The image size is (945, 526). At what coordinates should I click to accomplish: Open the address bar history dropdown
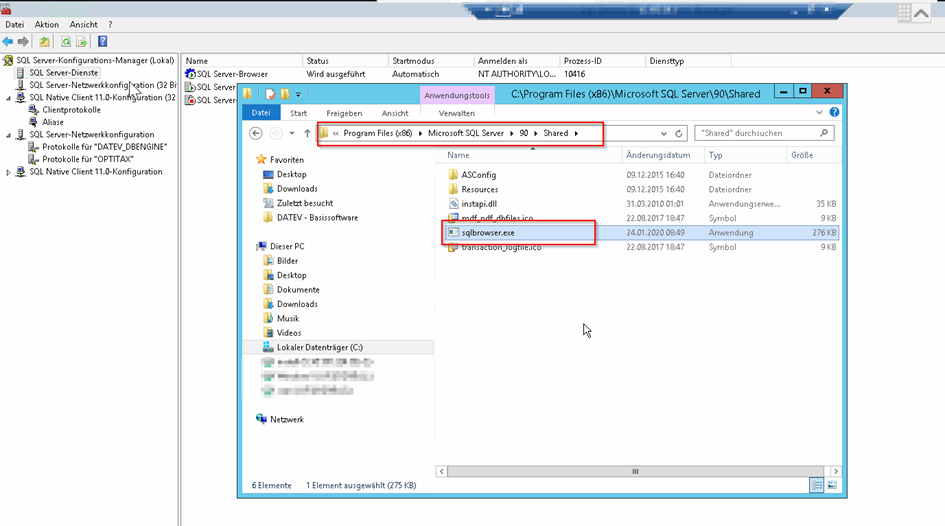[x=663, y=133]
